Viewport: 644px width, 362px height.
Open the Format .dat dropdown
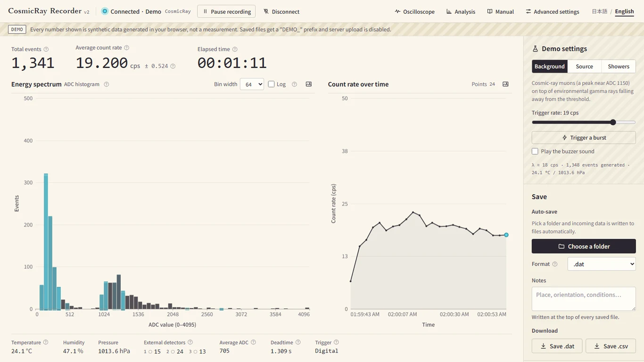click(602, 264)
